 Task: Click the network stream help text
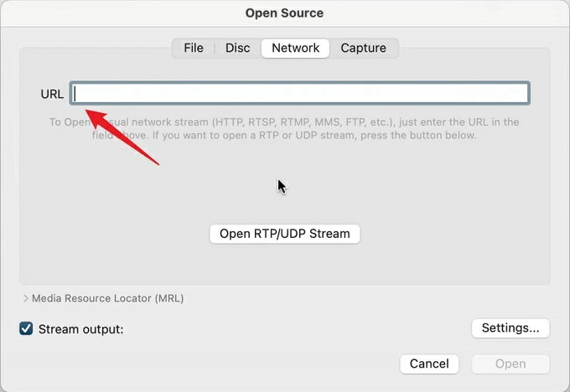pyautogui.click(x=284, y=129)
